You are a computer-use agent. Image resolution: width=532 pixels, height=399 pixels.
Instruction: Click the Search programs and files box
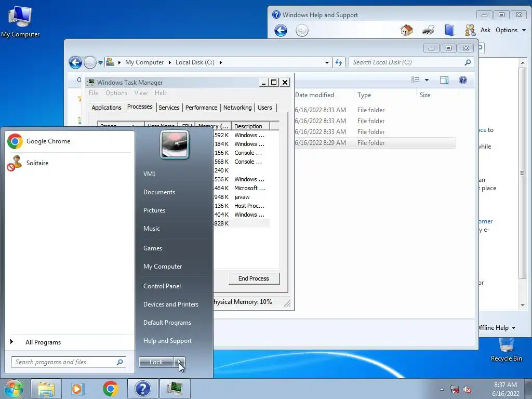click(68, 362)
